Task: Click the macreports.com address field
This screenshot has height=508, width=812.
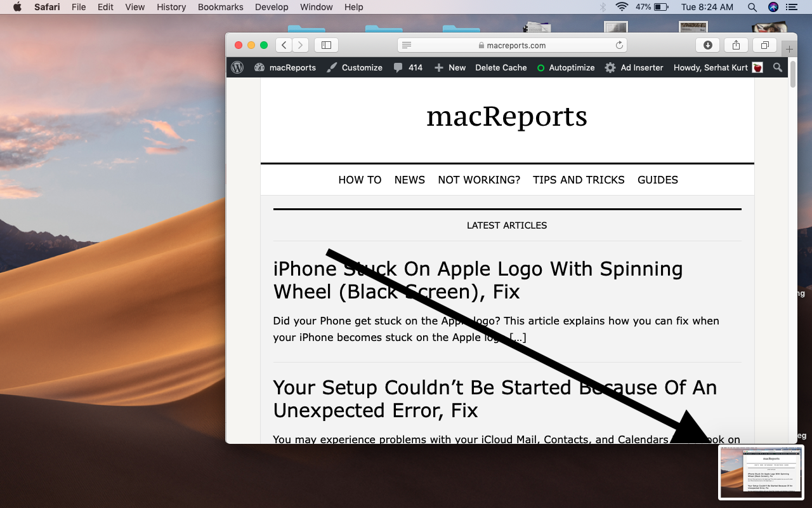Action: (x=512, y=45)
